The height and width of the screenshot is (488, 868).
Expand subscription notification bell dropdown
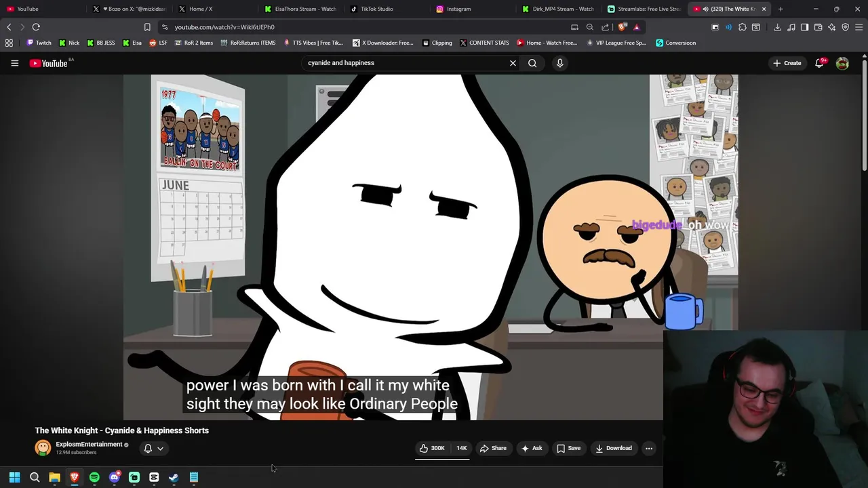click(154, 448)
